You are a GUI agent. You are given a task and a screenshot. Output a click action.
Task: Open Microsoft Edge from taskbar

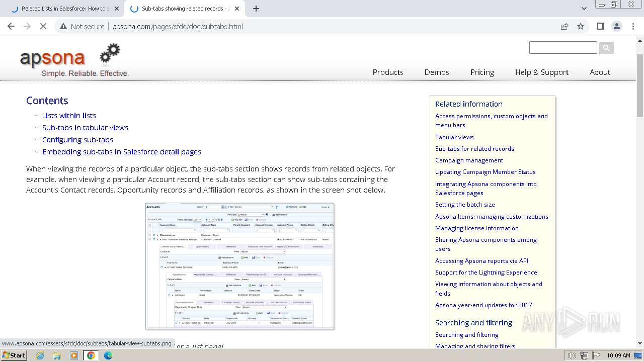pos(108,355)
